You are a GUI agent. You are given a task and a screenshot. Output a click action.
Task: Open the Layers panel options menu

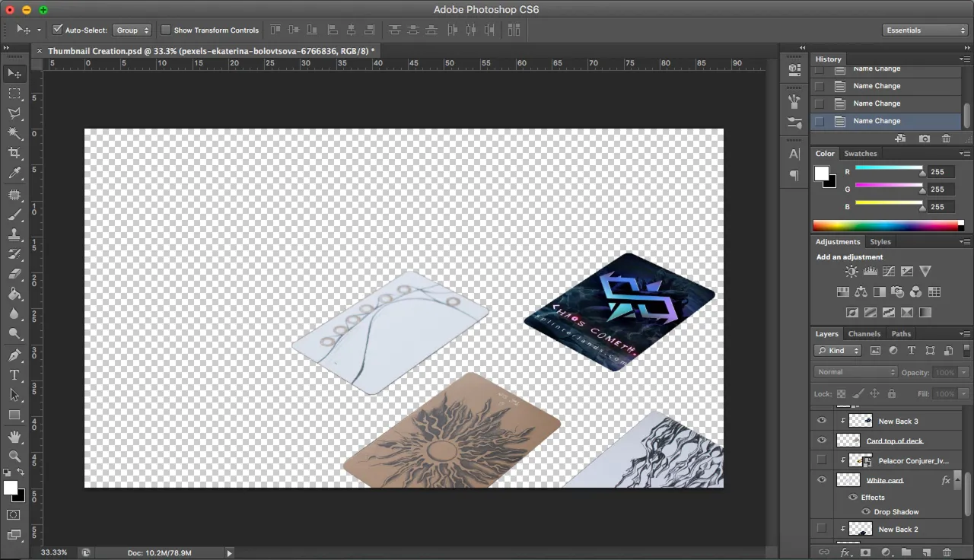tap(965, 334)
